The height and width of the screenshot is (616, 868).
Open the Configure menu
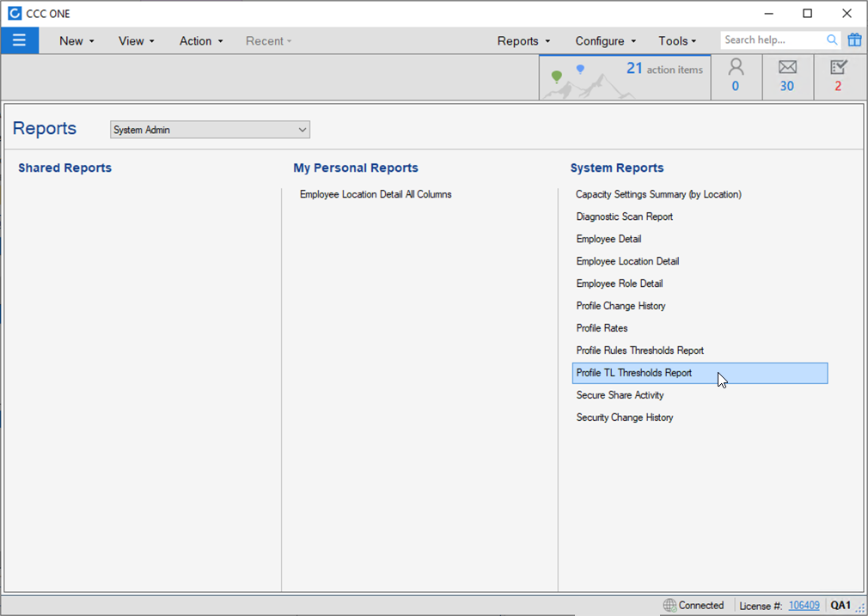606,41
